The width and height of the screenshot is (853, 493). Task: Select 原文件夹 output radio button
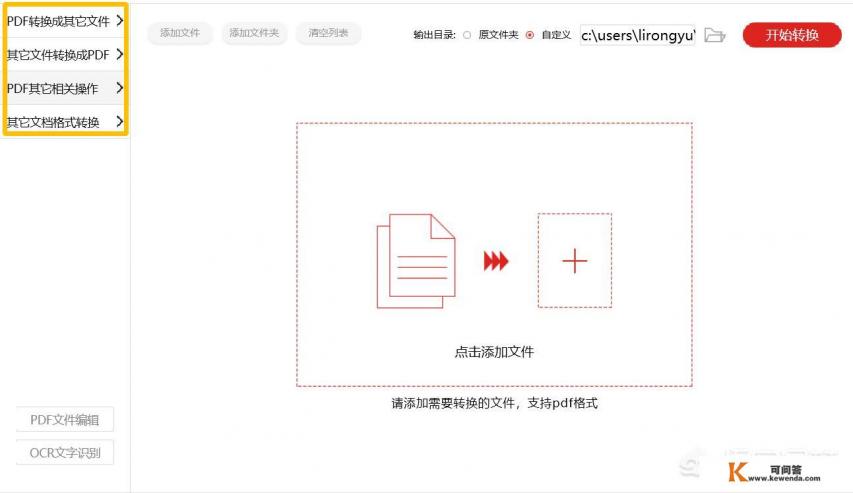pyautogui.click(x=467, y=35)
